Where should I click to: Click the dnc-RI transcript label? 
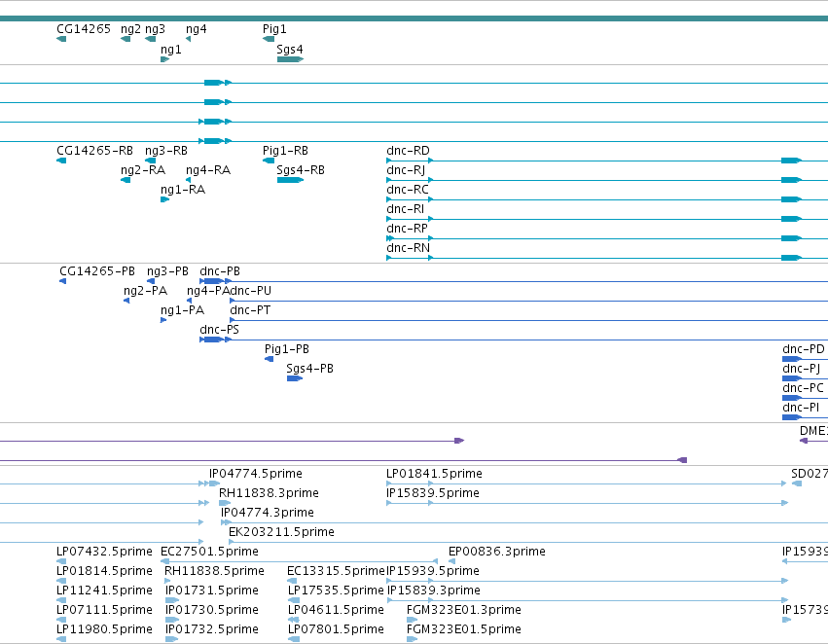click(405, 209)
